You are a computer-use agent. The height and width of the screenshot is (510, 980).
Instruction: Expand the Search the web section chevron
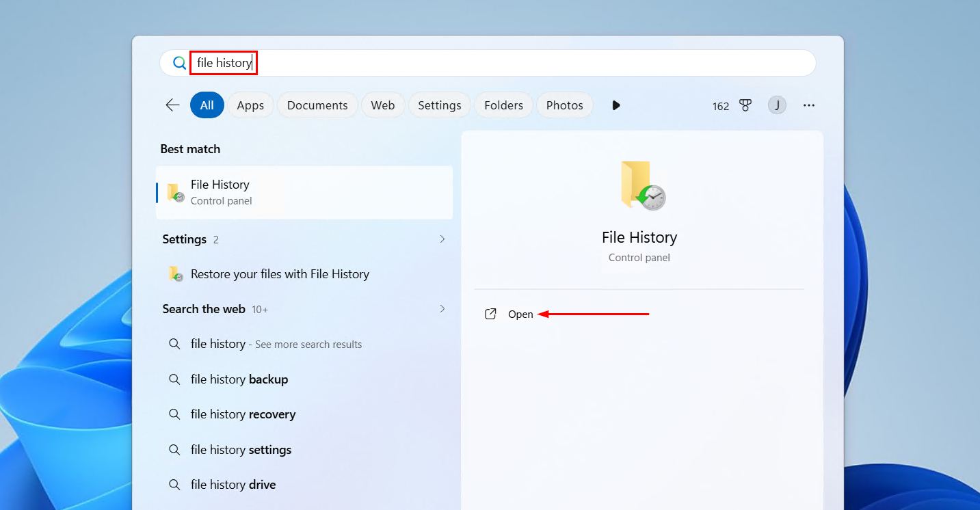pos(442,309)
